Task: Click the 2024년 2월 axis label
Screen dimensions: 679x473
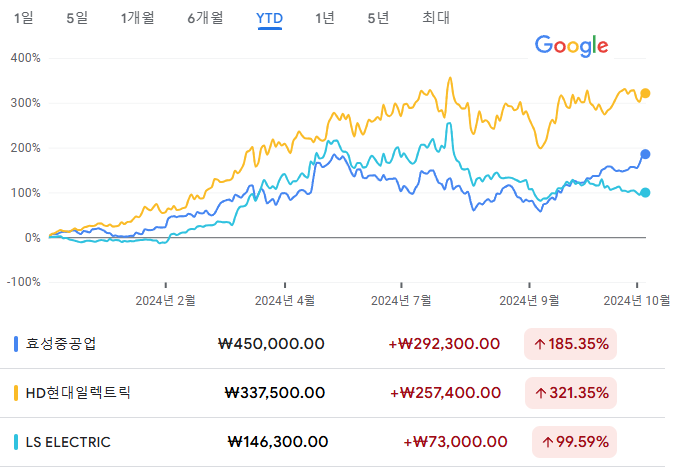Action: pos(165,301)
